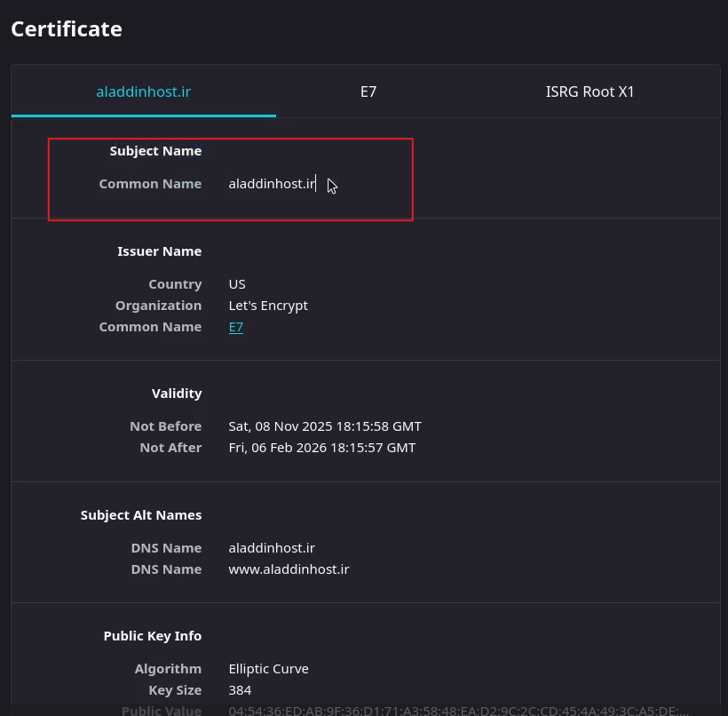The height and width of the screenshot is (716, 728).
Task: Select the DNS name www.aladdinhost.ir
Action: point(289,569)
